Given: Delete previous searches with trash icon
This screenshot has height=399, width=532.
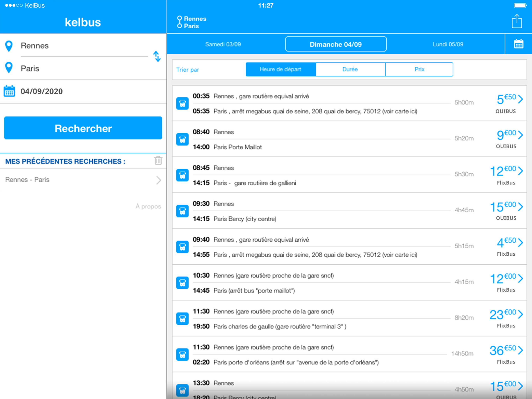Looking at the screenshot, I should pyautogui.click(x=158, y=160).
